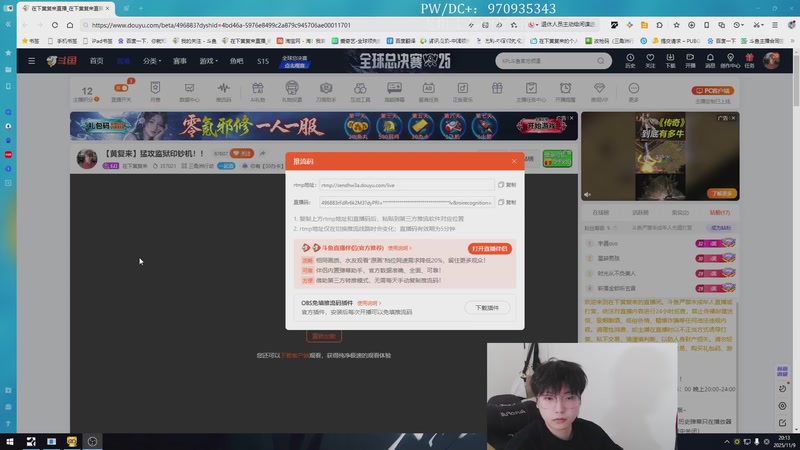Close the 推流码 dialog
This screenshot has width=800, height=450.
click(514, 161)
